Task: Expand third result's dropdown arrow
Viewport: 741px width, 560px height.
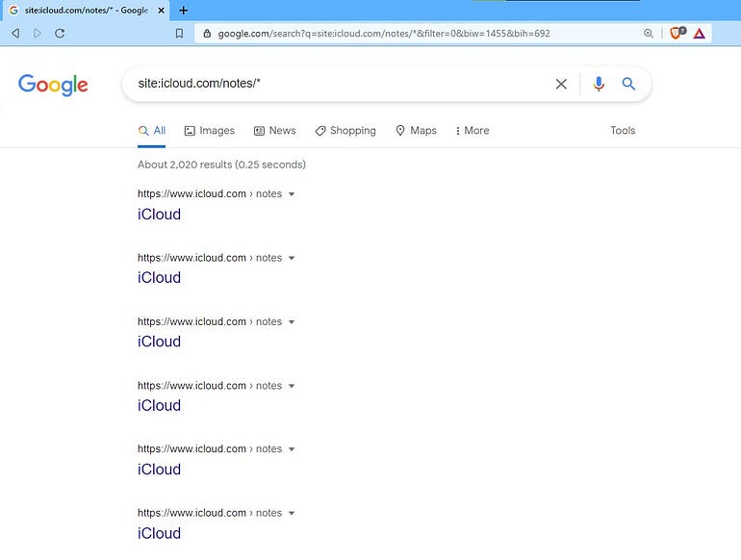Action: (x=292, y=321)
